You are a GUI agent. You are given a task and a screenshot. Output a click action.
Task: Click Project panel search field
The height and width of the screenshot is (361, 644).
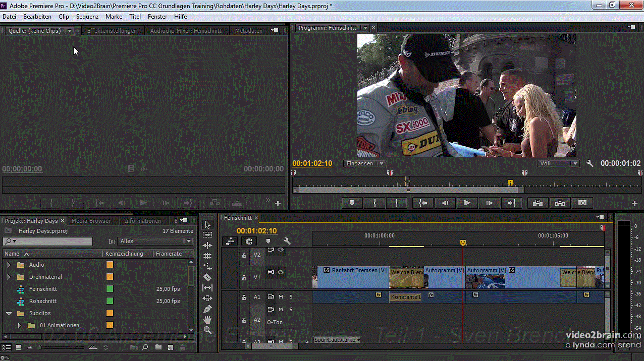pos(48,242)
